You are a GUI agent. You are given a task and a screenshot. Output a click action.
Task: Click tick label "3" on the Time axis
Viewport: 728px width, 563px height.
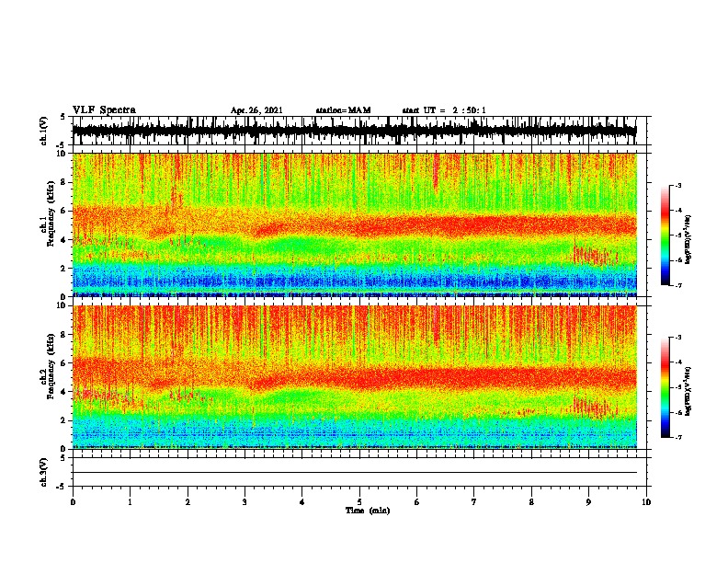(x=245, y=502)
